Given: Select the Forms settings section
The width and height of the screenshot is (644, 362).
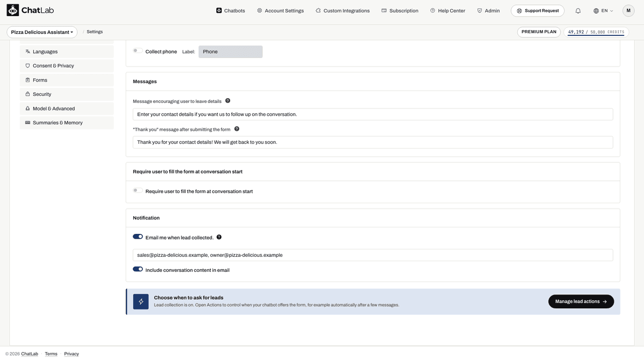Looking at the screenshot, I should [67, 80].
